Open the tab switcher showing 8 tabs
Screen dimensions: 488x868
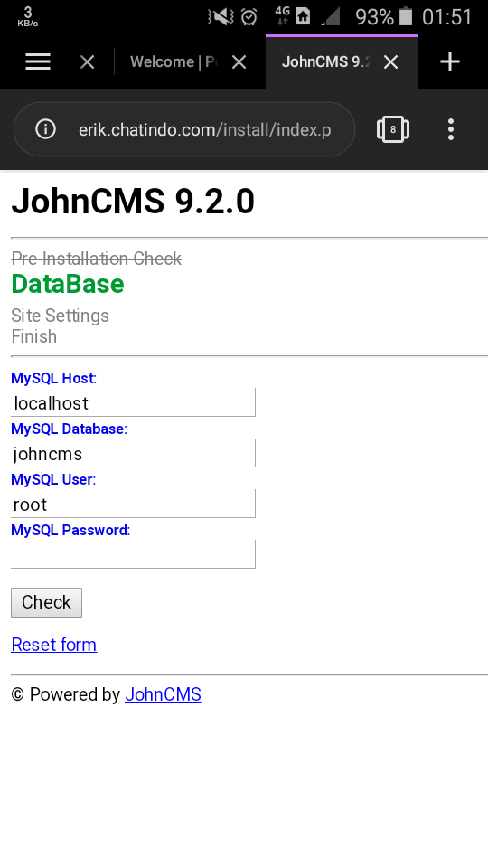[393, 129]
